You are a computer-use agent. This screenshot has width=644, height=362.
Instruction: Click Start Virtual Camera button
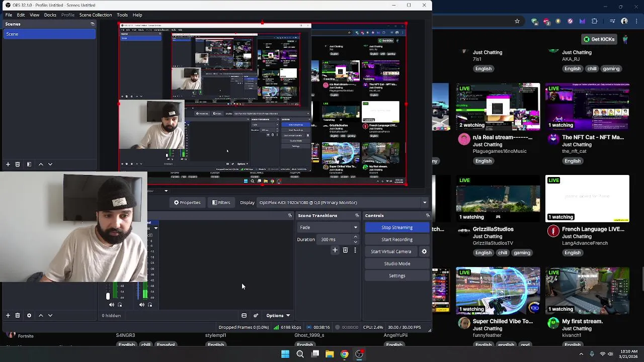click(x=391, y=251)
